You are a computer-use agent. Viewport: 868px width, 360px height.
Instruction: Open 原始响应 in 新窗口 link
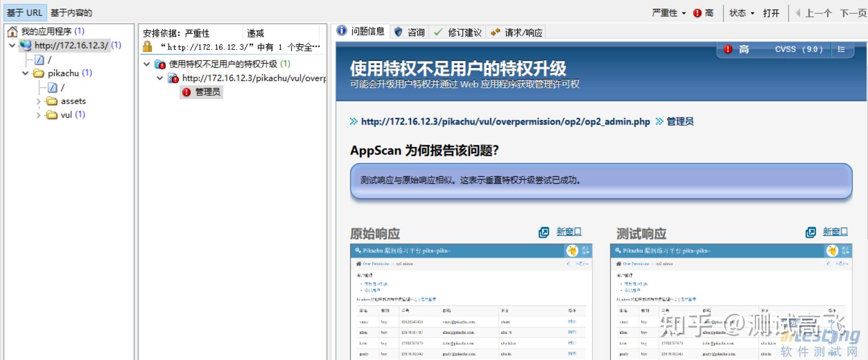pyautogui.click(x=569, y=232)
